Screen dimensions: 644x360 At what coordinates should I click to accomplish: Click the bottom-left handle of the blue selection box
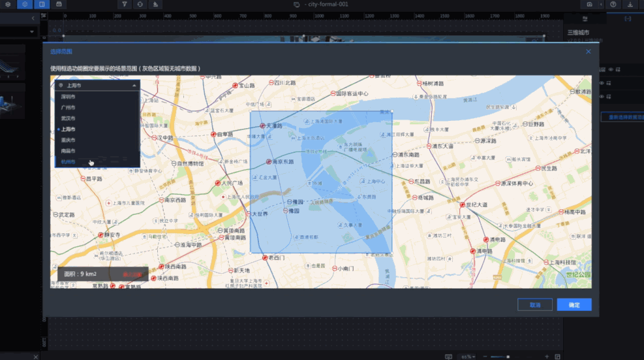click(250, 254)
